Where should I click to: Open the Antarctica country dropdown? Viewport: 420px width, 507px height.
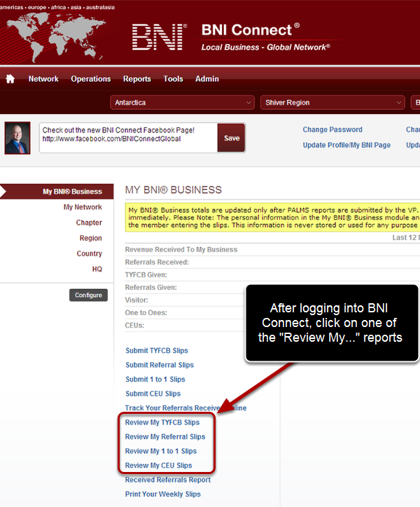tap(182, 103)
